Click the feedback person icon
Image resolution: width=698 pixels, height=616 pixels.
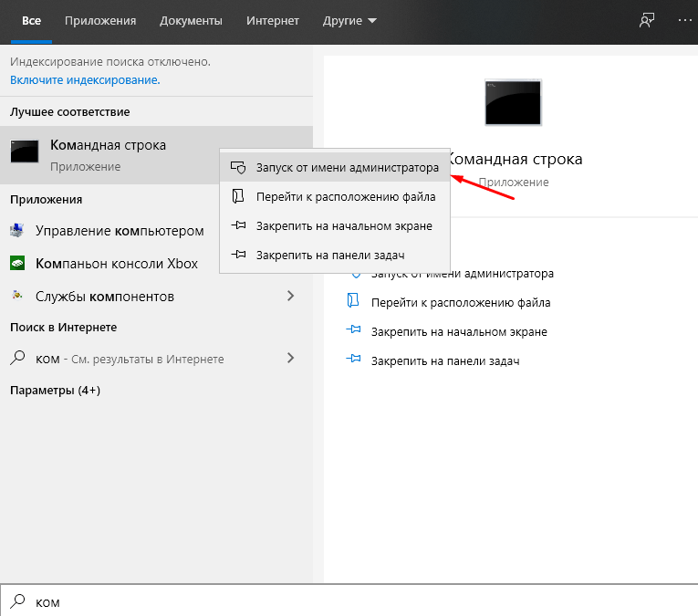pyautogui.click(x=647, y=20)
